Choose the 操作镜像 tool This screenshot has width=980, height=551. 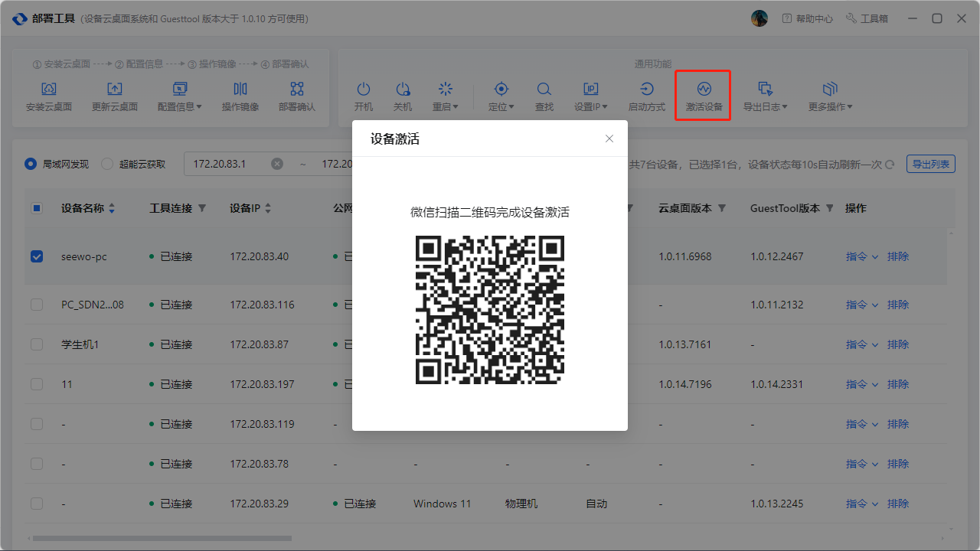[x=240, y=97]
